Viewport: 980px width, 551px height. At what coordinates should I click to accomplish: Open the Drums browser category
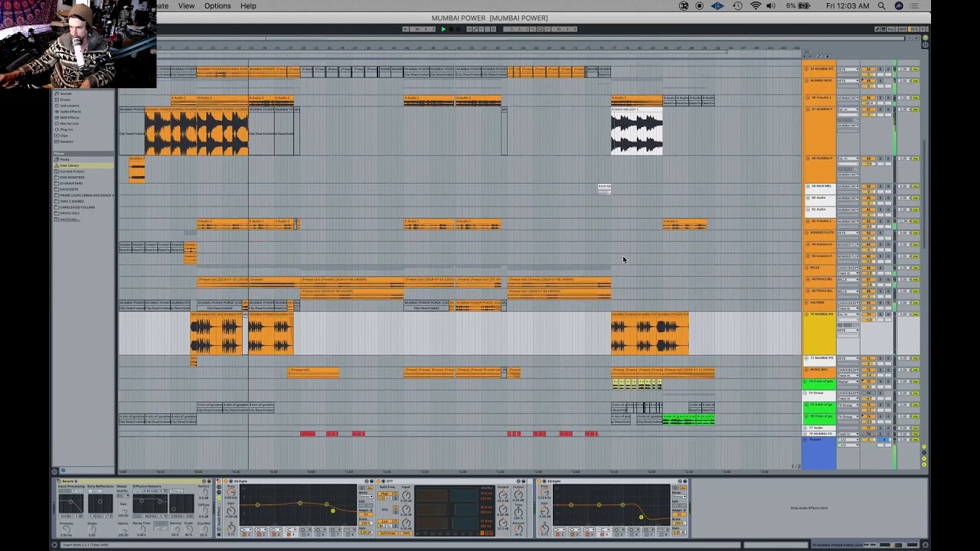(x=65, y=99)
